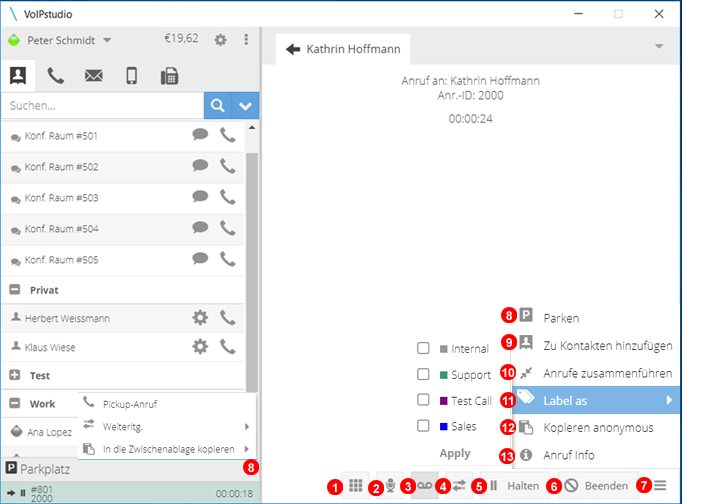720x504 pixels.
Task: Start chat with Konf. Raum #502
Action: (x=200, y=166)
